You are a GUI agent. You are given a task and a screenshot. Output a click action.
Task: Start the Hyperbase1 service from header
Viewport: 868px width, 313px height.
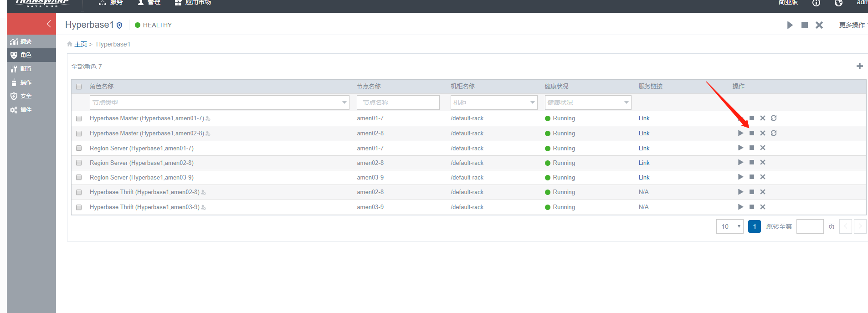790,25
